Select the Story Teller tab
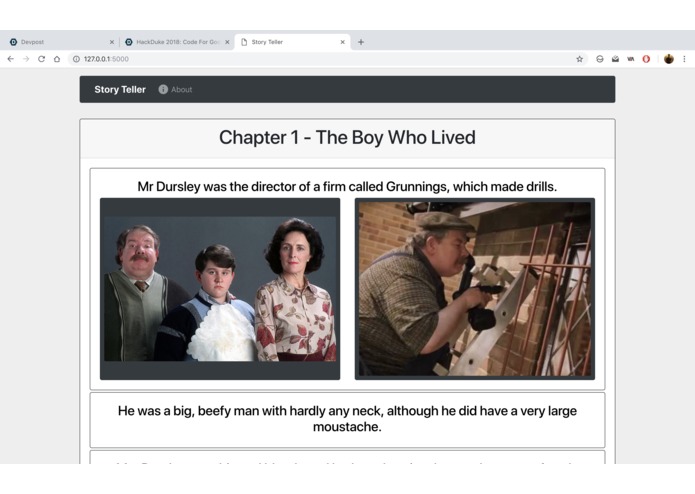This screenshot has height=494, width=695. 293,42
